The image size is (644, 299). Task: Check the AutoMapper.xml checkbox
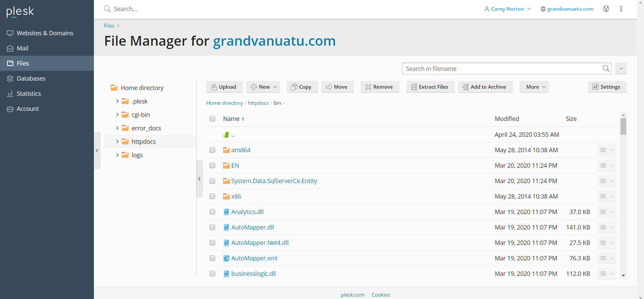click(x=212, y=258)
